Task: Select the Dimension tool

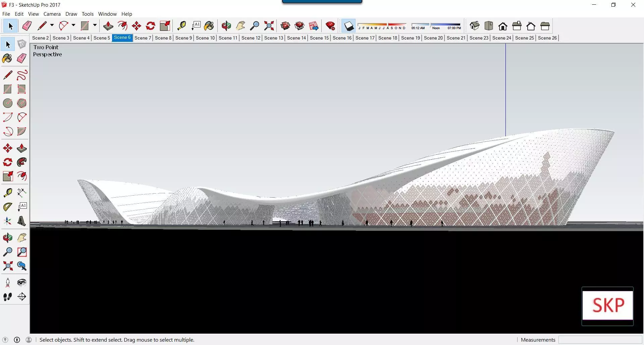Action: (x=22, y=192)
